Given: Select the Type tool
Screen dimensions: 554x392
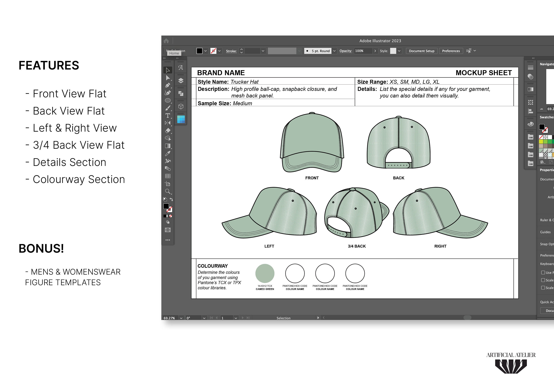Looking at the screenshot, I should (x=168, y=116).
